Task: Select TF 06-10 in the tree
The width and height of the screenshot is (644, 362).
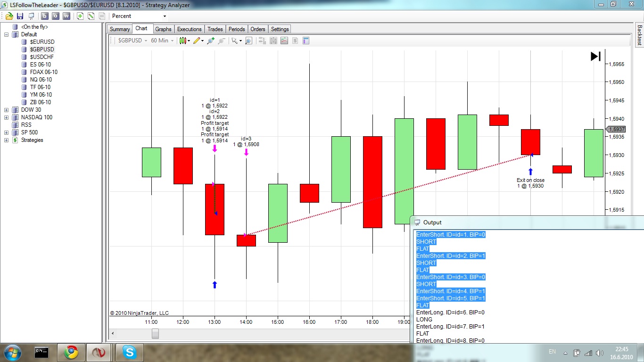Action: [40, 87]
